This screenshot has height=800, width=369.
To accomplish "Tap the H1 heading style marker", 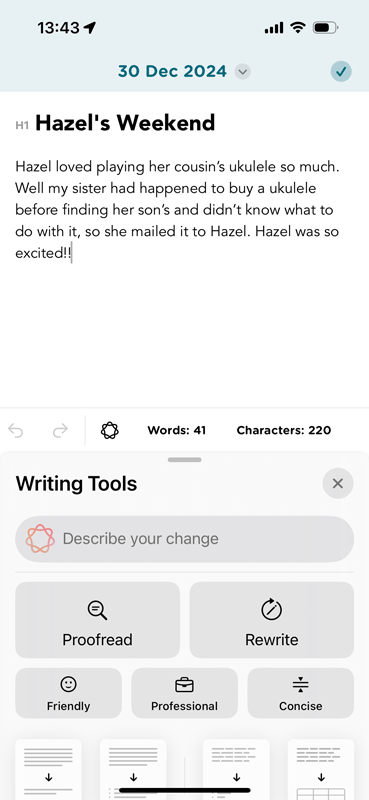I will pyautogui.click(x=22, y=125).
